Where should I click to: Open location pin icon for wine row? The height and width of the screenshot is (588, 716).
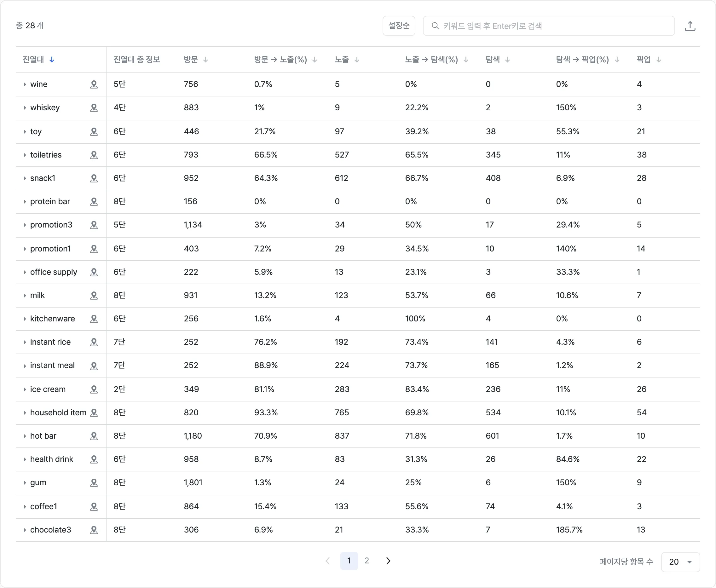click(94, 84)
